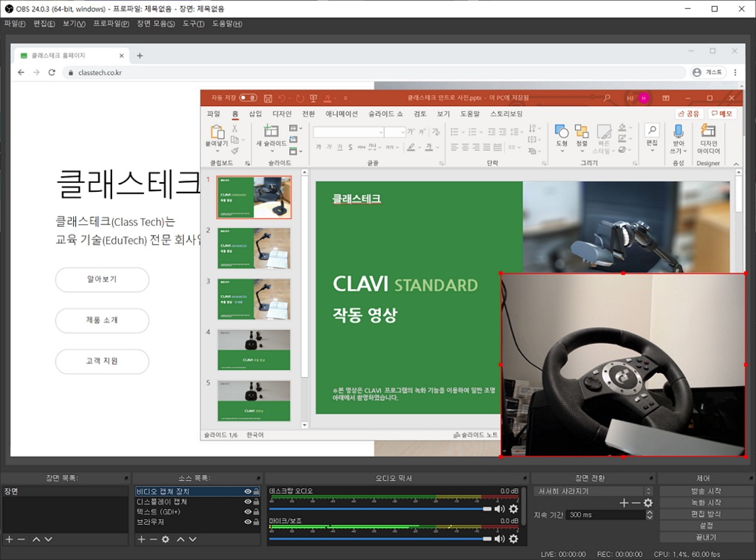Lock the 비디오 캡쳐 장치 source
The width and height of the screenshot is (756, 560).
click(256, 492)
